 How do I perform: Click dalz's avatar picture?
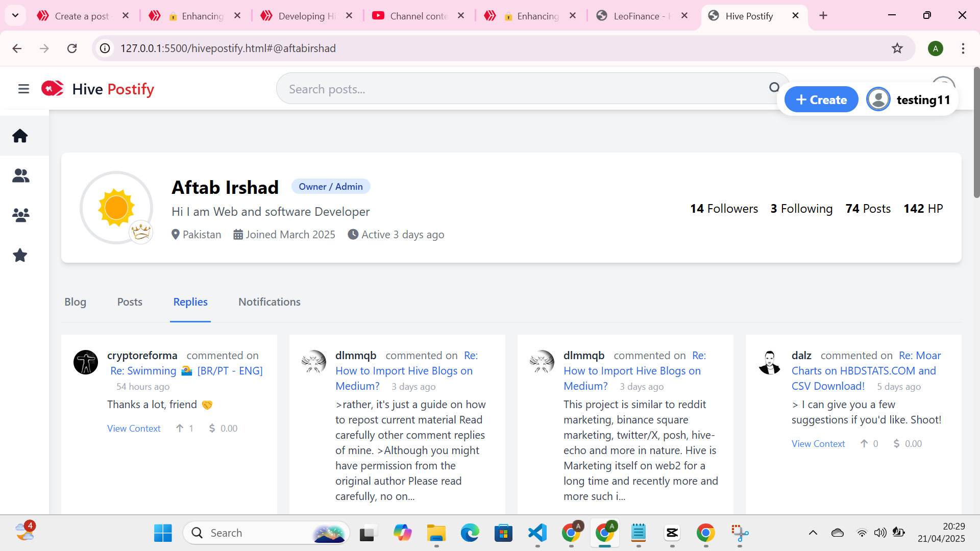click(770, 362)
